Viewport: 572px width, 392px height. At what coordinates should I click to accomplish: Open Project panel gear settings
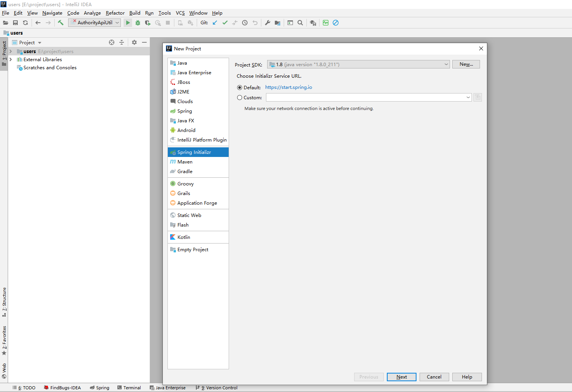pyautogui.click(x=134, y=42)
